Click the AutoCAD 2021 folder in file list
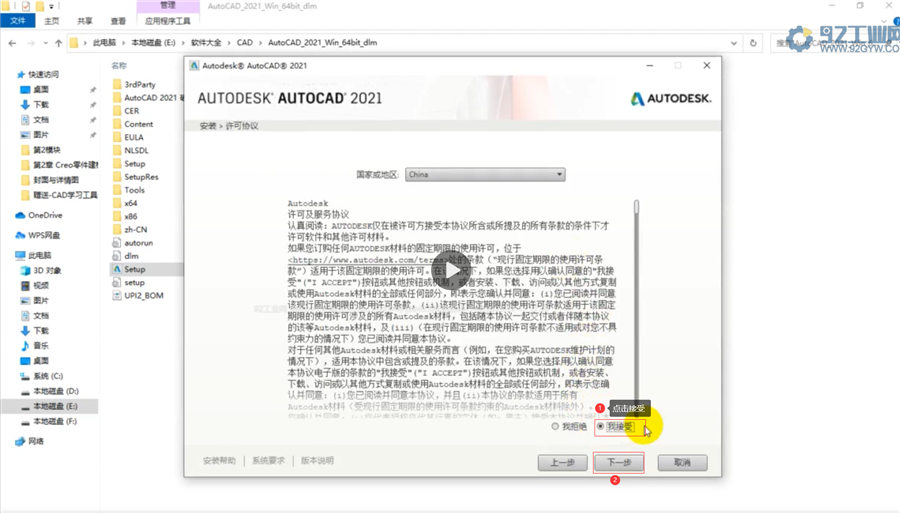Viewport: 900px width, 513px height. tap(150, 98)
